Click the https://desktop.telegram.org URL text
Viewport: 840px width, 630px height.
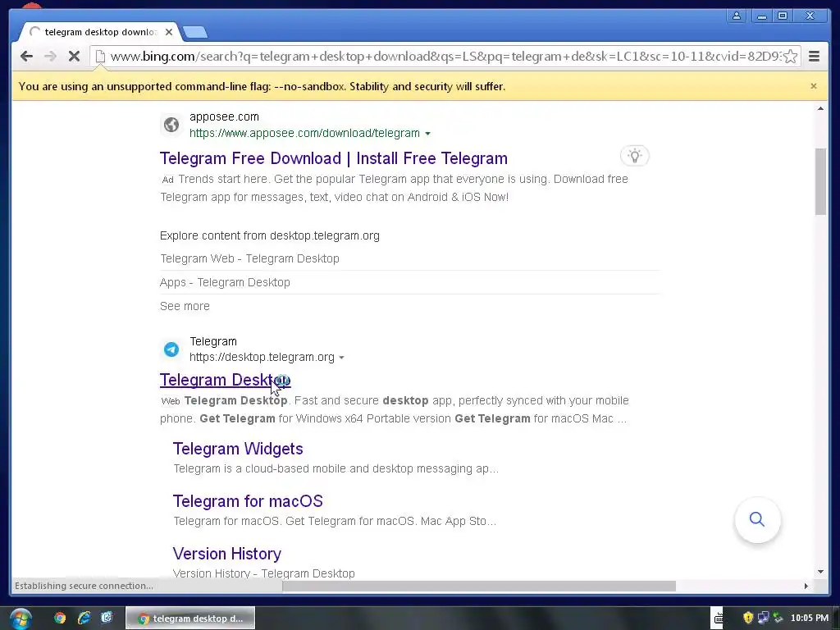(262, 358)
